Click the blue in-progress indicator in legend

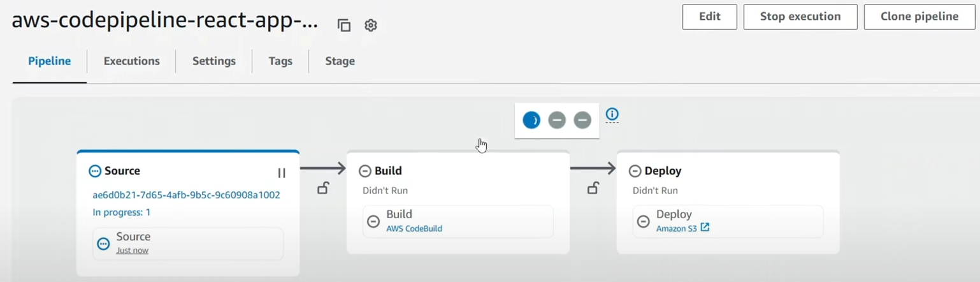[x=531, y=120]
